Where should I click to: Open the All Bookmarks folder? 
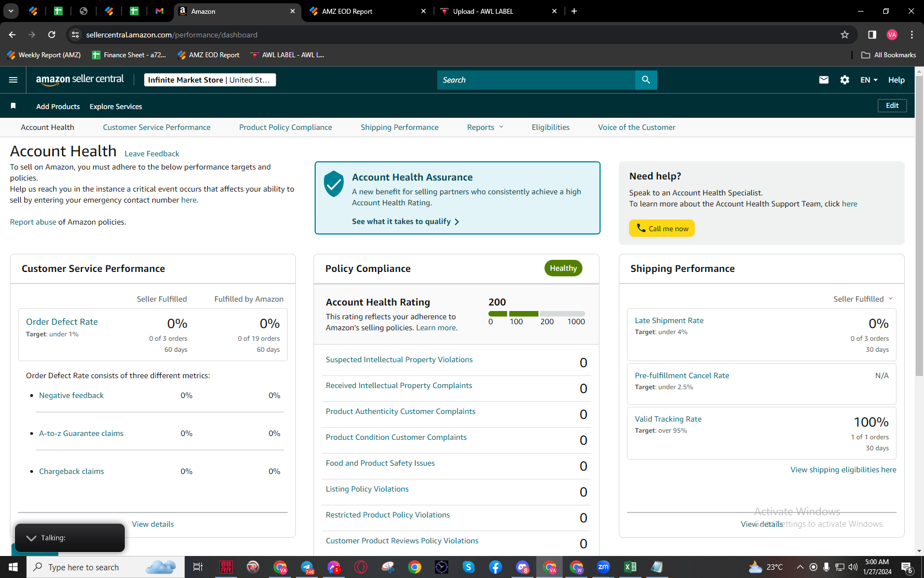[x=889, y=55]
